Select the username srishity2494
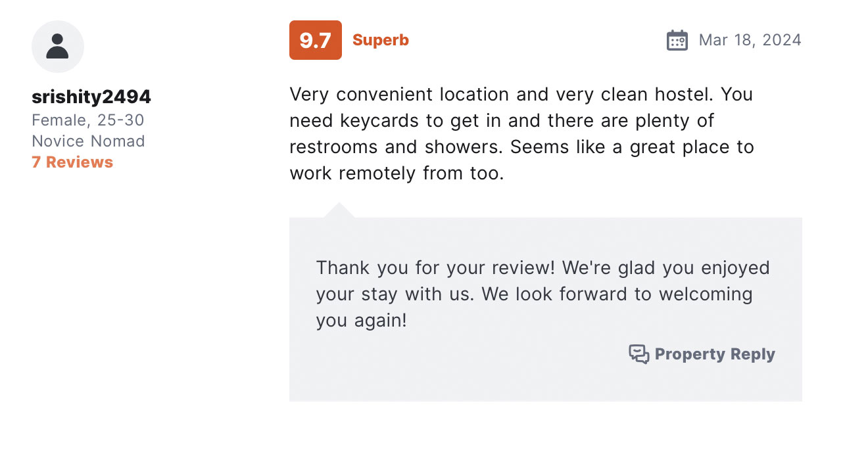The height and width of the screenshot is (460, 868). (91, 97)
